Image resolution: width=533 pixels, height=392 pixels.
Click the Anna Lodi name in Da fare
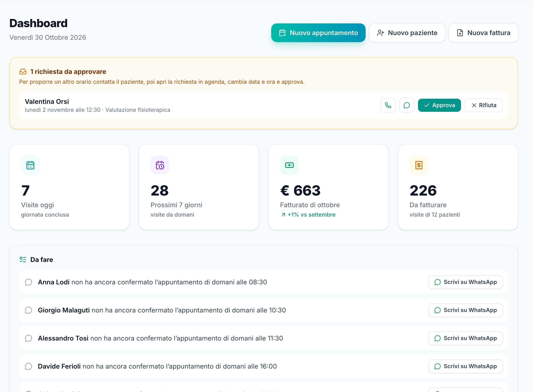(x=54, y=282)
